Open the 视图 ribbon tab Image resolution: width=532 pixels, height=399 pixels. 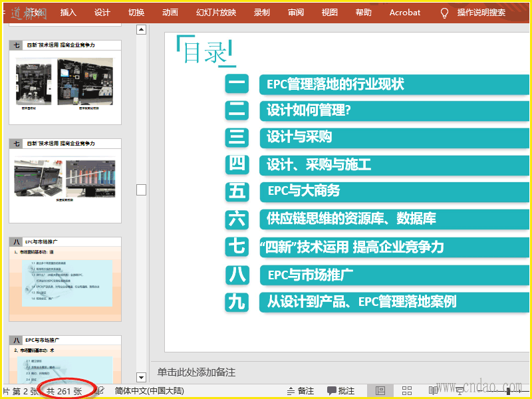click(x=330, y=13)
